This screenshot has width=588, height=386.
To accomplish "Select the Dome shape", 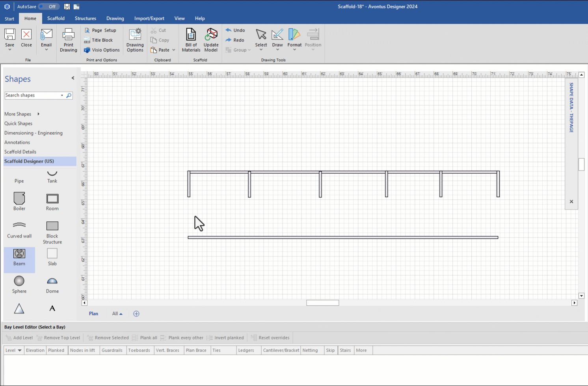I will pos(52,281).
